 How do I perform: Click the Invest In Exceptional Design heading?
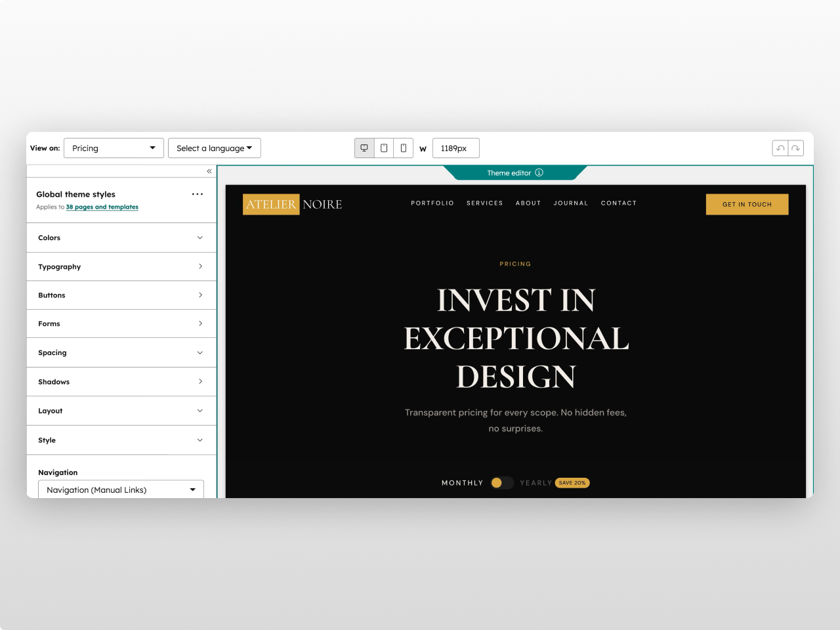click(516, 339)
